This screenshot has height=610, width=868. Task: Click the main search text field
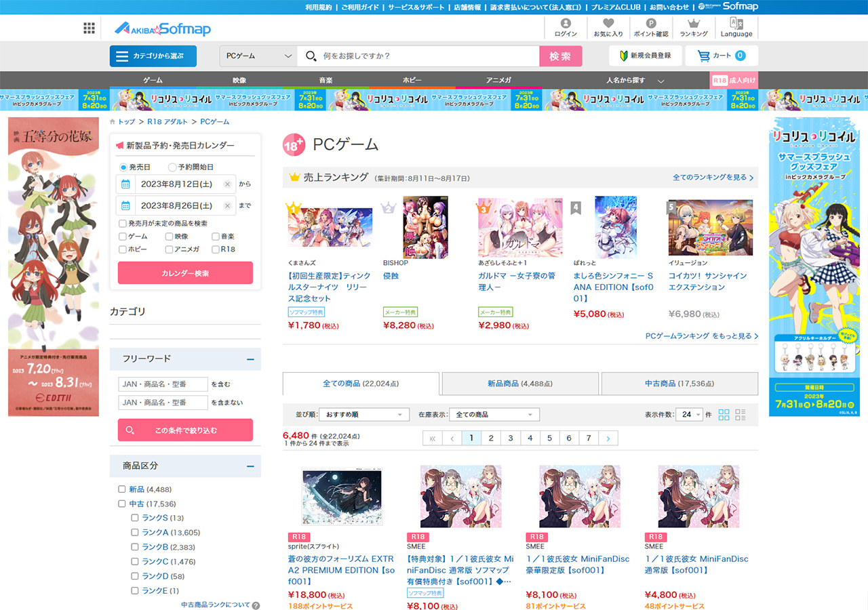(x=427, y=56)
